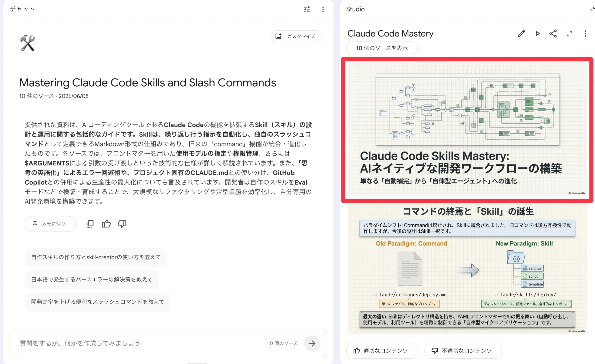Give thumbs down to the summary

[122, 224]
